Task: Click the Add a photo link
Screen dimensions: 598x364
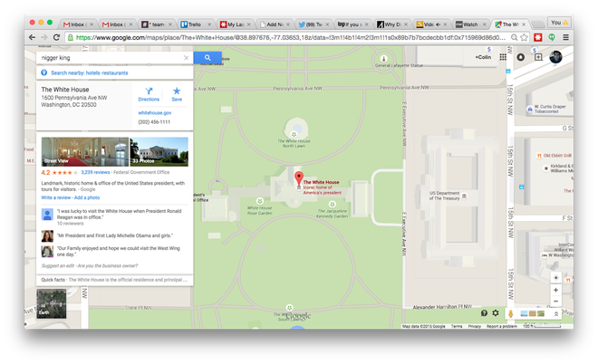Action: (87, 197)
